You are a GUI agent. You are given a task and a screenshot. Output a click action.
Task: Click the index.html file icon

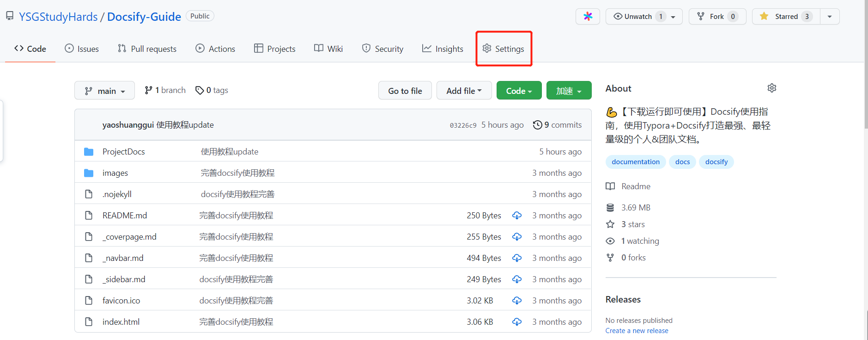point(89,322)
